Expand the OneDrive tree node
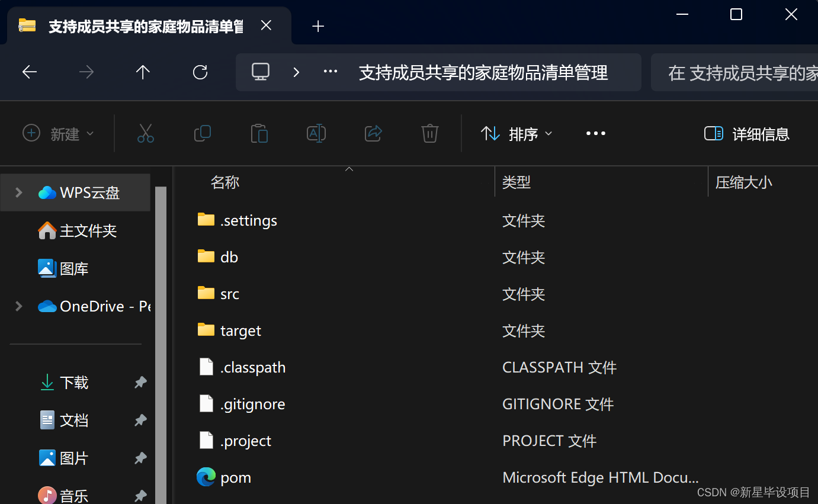Viewport: 818px width, 504px height. click(19, 306)
